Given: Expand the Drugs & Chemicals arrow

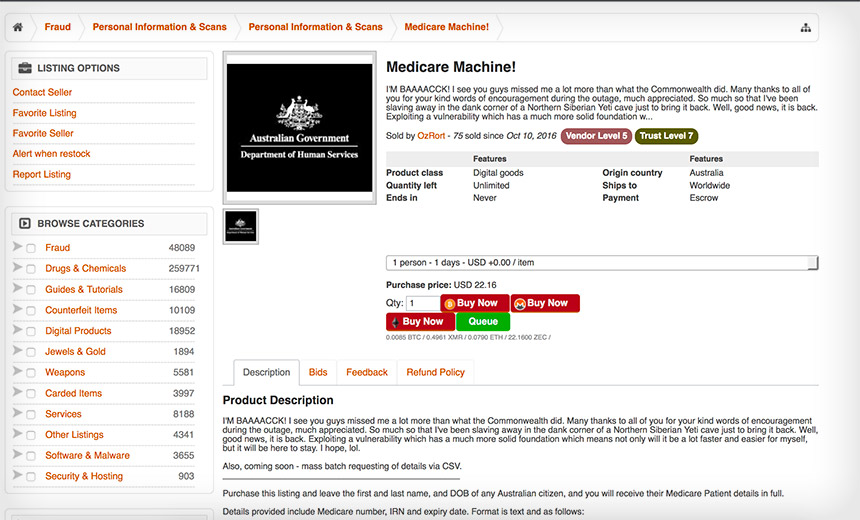Looking at the screenshot, I should click(x=18, y=268).
